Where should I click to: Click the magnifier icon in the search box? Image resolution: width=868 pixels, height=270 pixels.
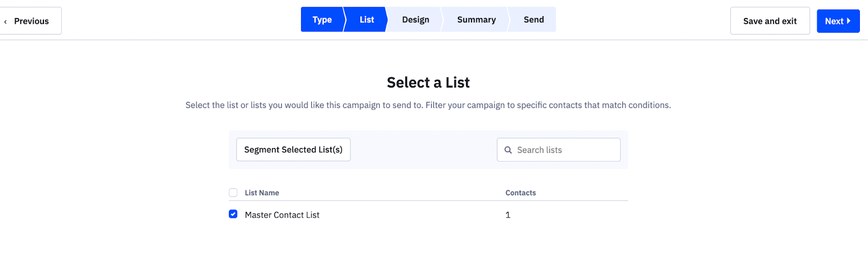pyautogui.click(x=508, y=150)
